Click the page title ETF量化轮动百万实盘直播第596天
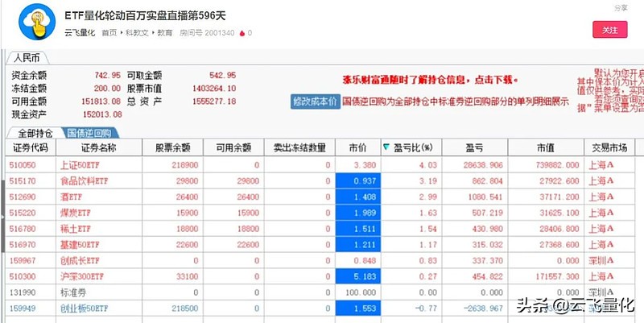This screenshot has width=644, height=323. point(146,15)
